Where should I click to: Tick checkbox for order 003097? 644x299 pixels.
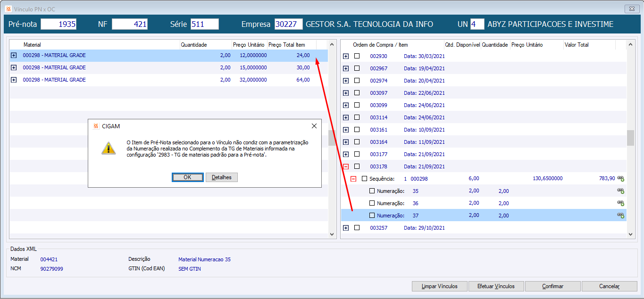pos(357,92)
